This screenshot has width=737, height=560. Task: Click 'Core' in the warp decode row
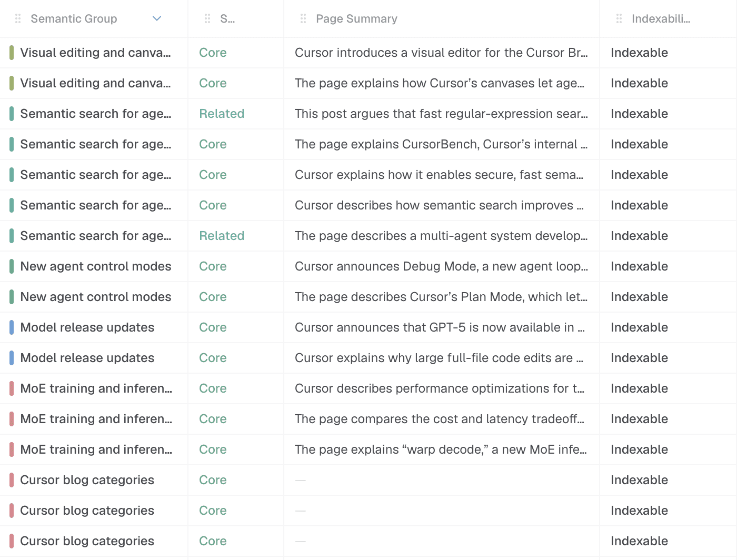[x=213, y=449]
